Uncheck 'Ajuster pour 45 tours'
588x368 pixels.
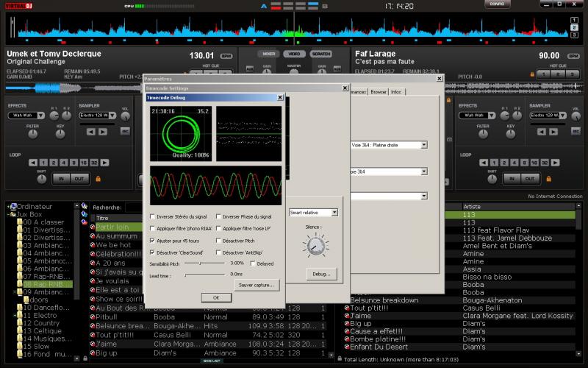coord(153,240)
